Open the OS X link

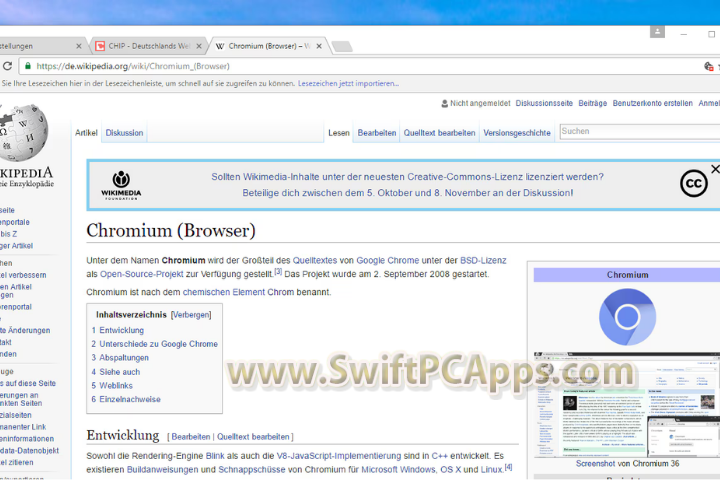(450, 470)
